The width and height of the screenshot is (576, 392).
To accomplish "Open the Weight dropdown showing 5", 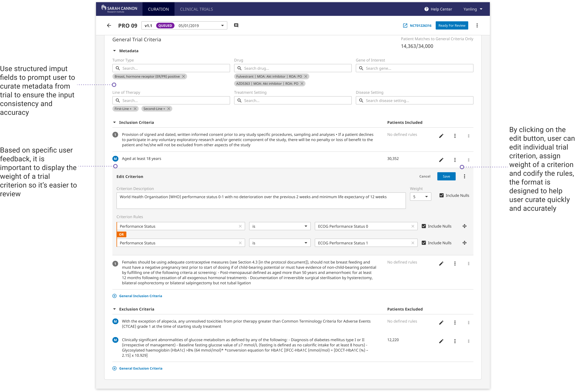I will click(420, 197).
